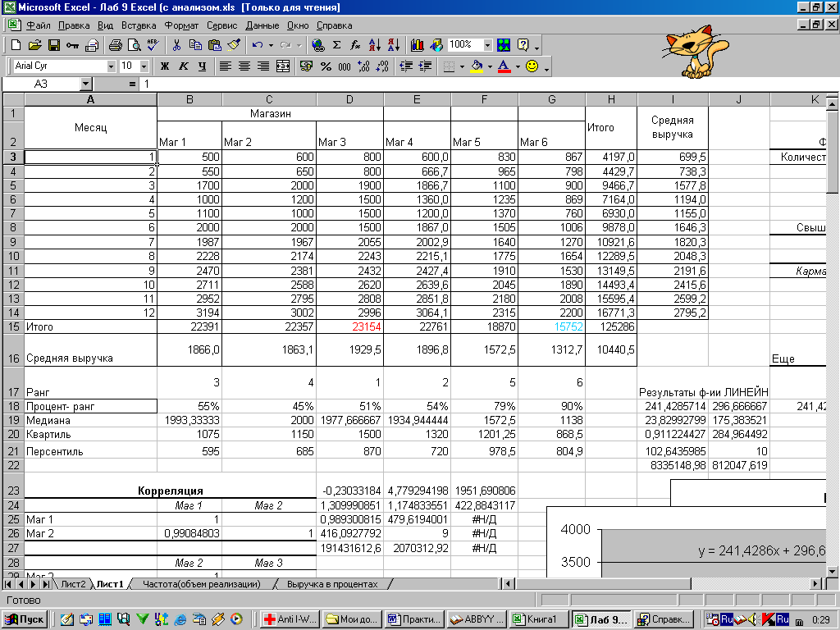Image resolution: width=840 pixels, height=630 pixels.
Task: Apply font color with the red A
Action: 504,66
